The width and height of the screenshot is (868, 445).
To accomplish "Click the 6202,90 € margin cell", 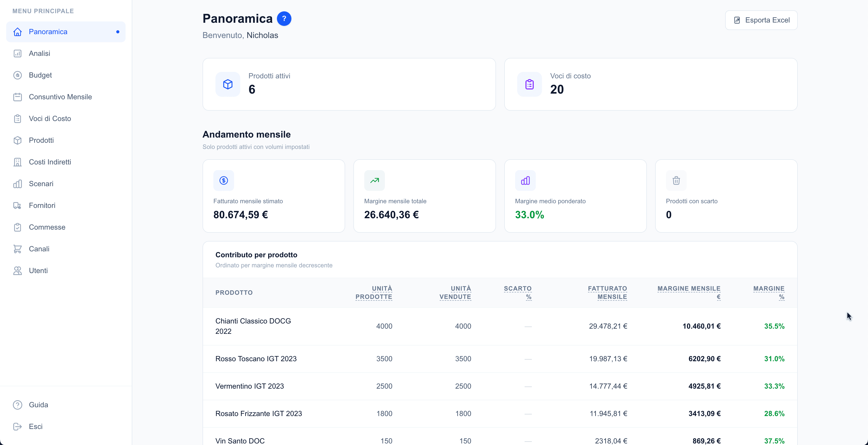I will tap(704, 359).
